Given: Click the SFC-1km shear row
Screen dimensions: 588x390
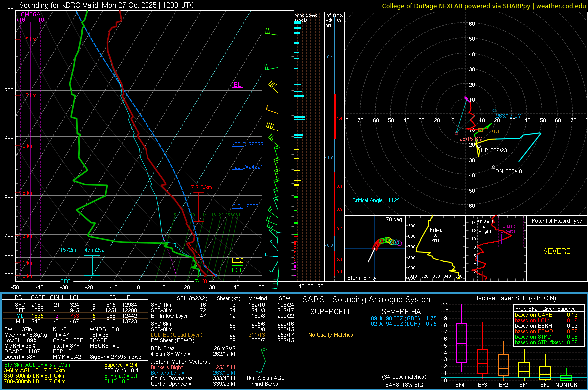Looking at the screenshot, I should 222,305.
